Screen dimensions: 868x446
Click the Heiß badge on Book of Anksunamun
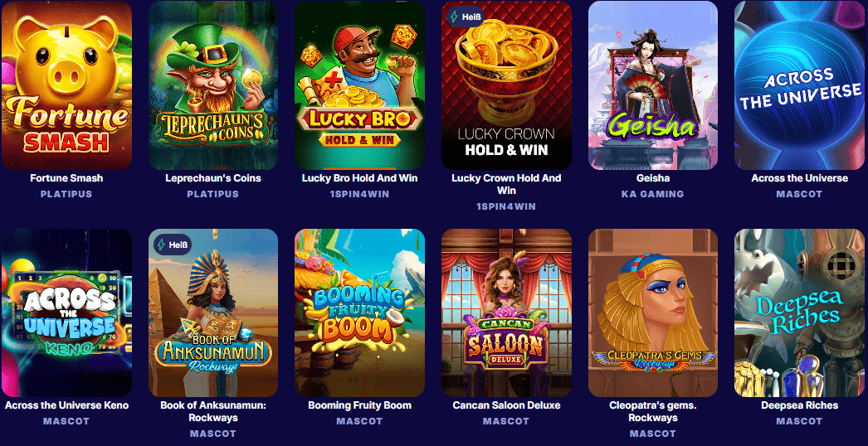[173, 244]
